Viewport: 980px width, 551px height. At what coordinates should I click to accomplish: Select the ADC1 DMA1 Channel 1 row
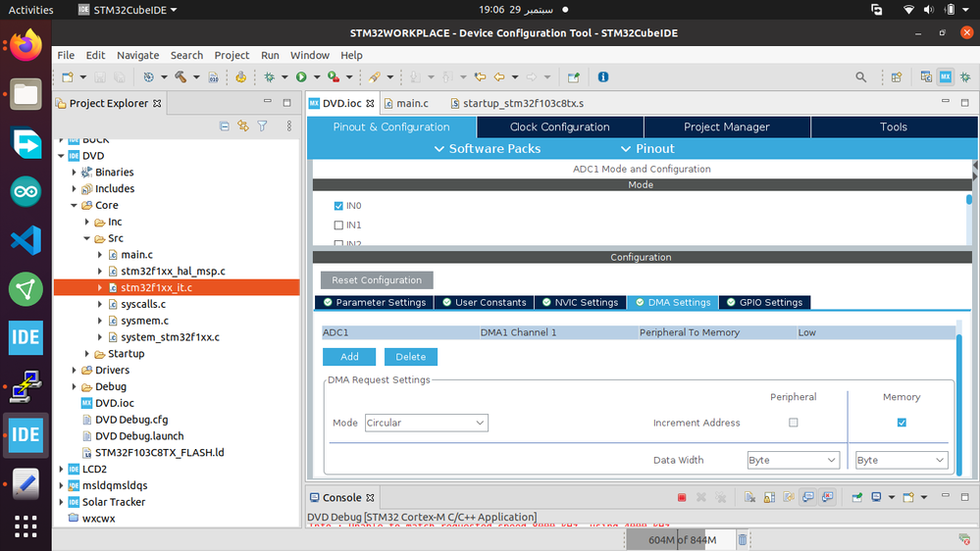(638, 332)
